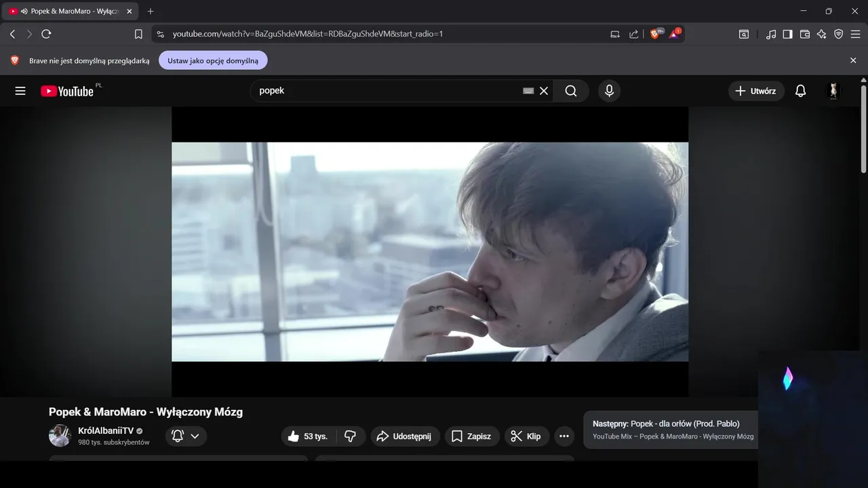868x488 pixels.
Task: Open the Brave VPN shield icon
Action: click(x=839, y=34)
